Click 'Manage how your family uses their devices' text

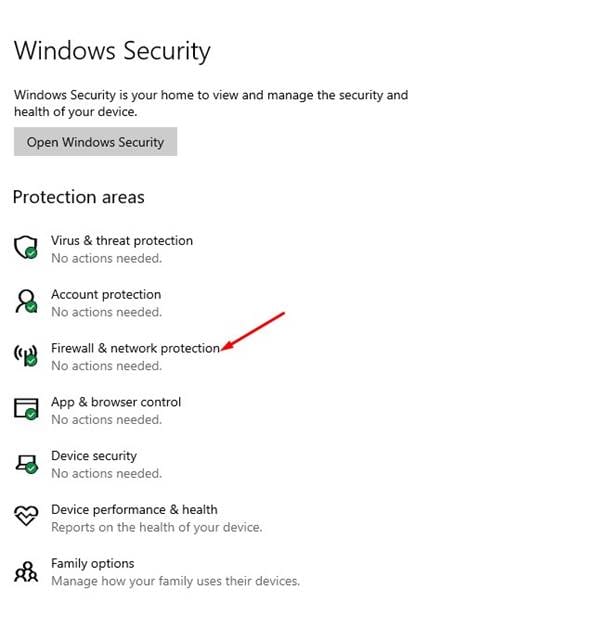[176, 581]
